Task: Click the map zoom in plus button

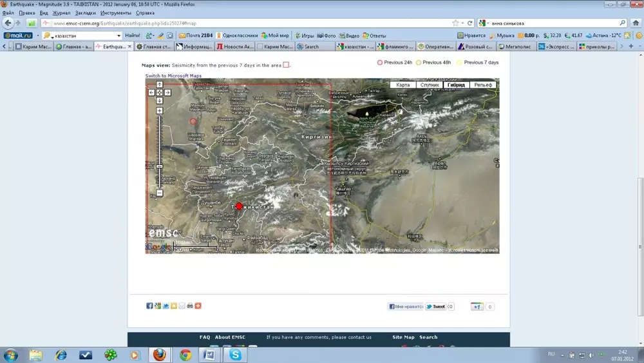Action: coord(160,111)
